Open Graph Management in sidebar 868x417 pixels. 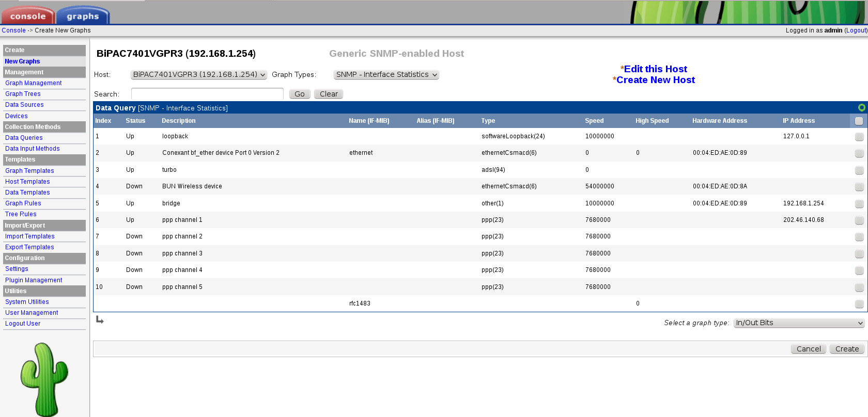pos(34,83)
